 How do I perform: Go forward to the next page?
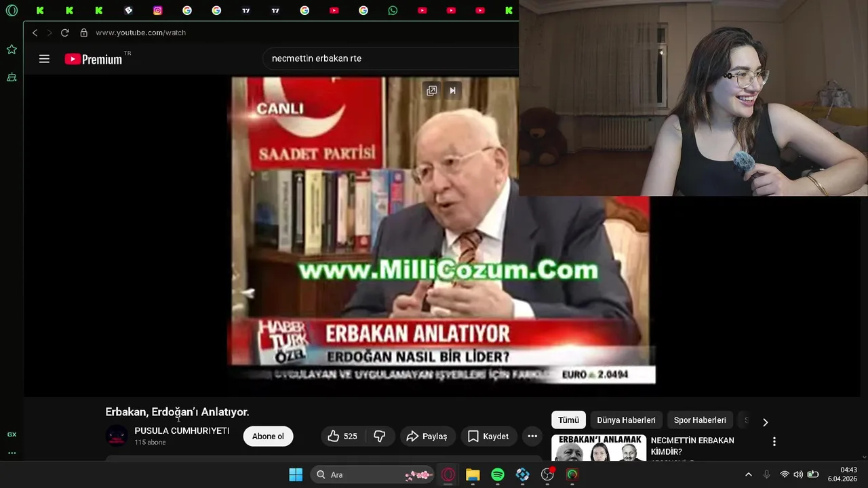tap(49, 33)
